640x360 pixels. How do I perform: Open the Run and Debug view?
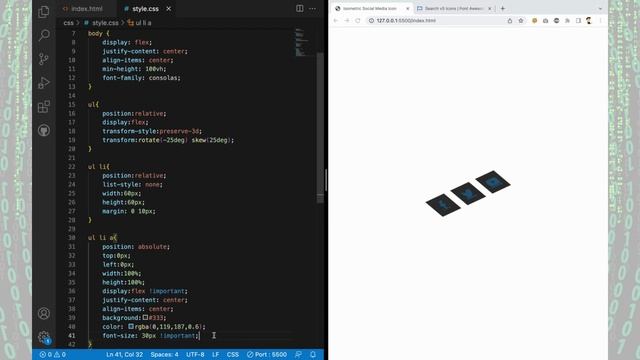click(44, 83)
